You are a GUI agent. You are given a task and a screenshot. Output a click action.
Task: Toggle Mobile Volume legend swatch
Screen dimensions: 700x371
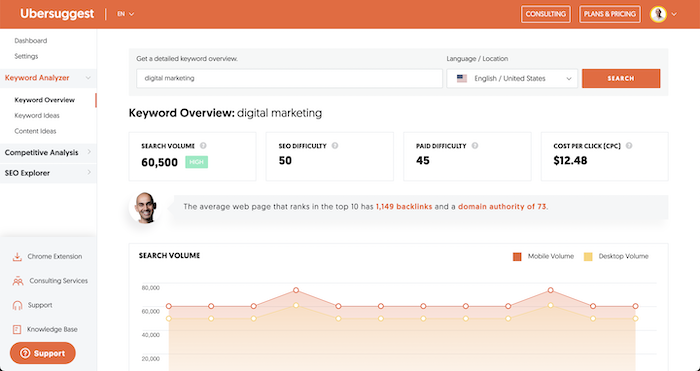(517, 257)
